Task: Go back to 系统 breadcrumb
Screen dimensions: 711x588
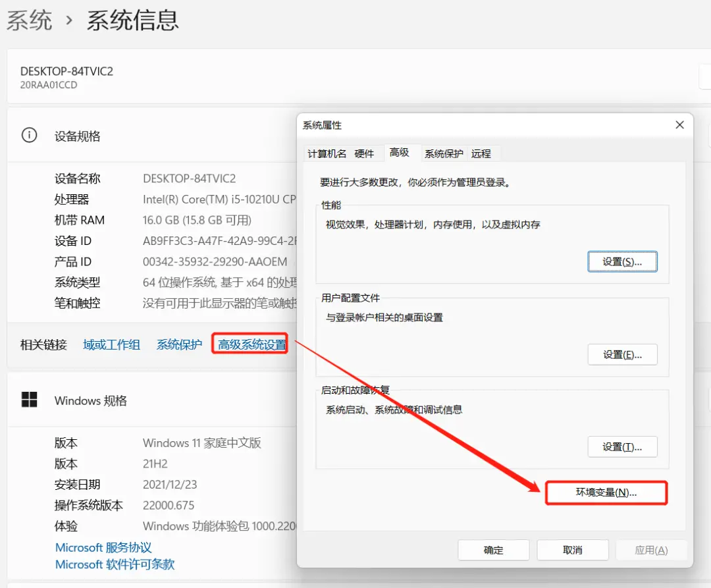Action: click(30, 20)
